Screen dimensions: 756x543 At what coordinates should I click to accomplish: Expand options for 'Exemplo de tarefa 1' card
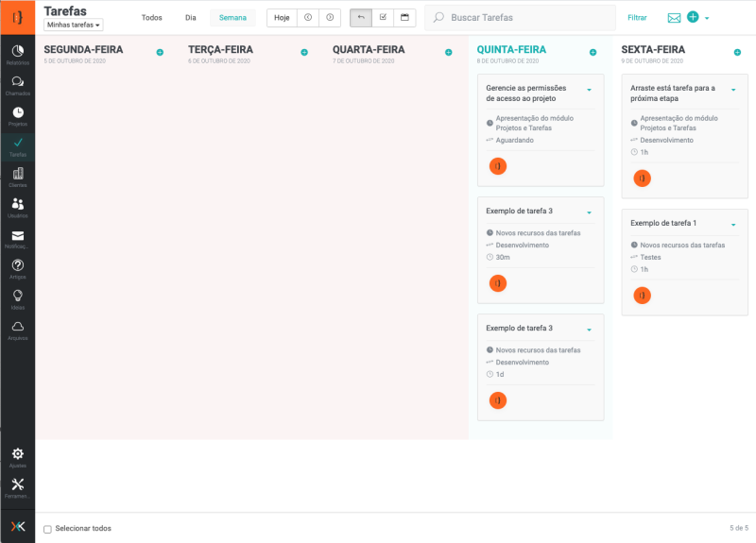point(733,225)
